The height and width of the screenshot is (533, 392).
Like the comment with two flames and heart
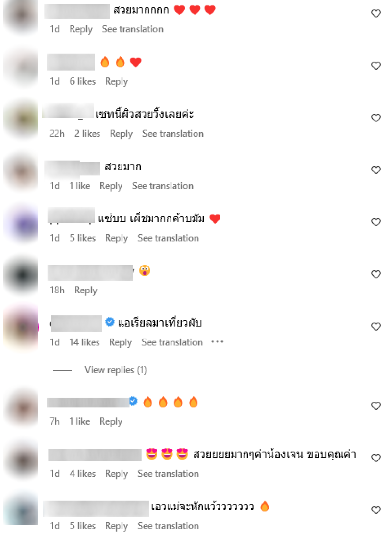click(376, 66)
